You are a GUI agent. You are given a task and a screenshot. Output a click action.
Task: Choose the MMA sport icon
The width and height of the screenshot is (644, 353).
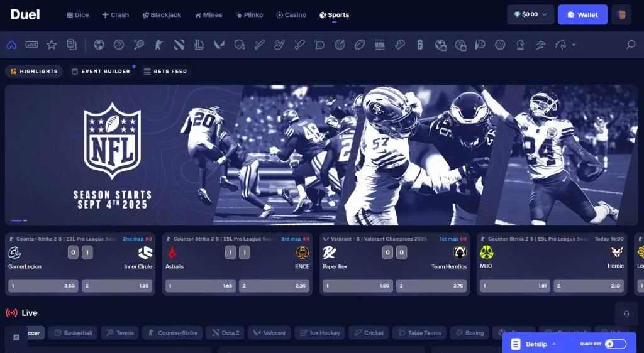click(x=379, y=45)
